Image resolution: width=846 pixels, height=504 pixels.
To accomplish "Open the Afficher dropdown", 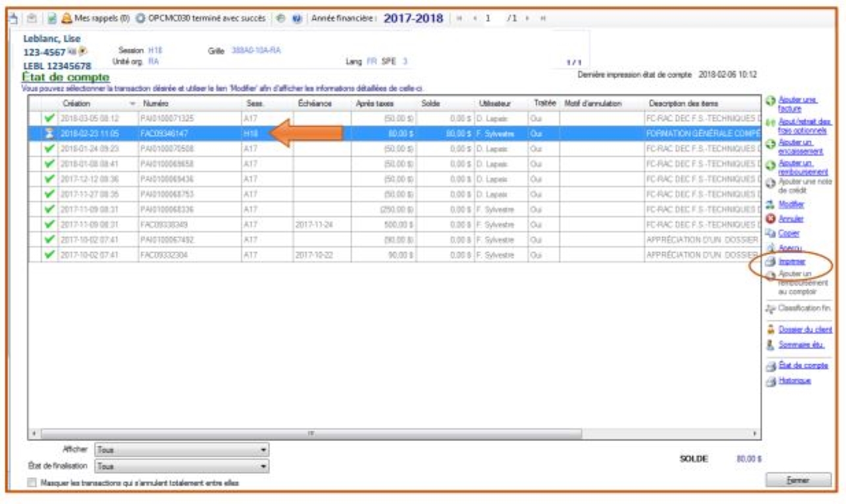I will pyautogui.click(x=264, y=450).
